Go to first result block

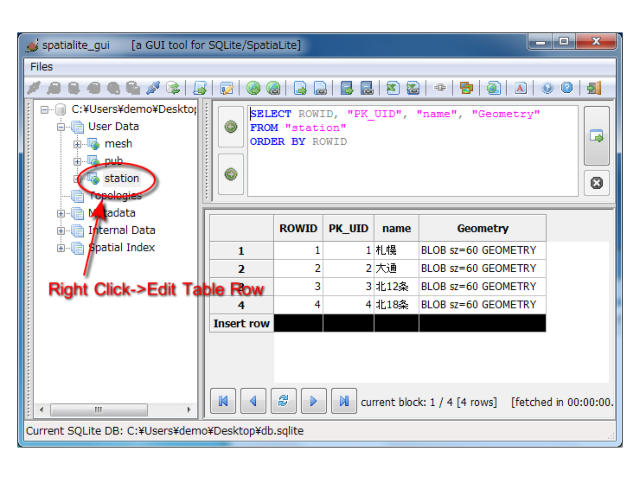(x=223, y=401)
